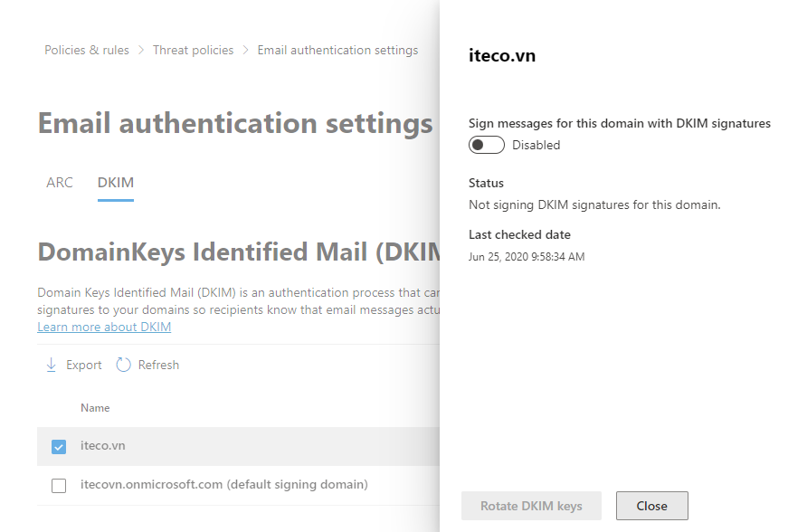Click the Name column header
This screenshot has height=532, width=788.
(x=95, y=407)
